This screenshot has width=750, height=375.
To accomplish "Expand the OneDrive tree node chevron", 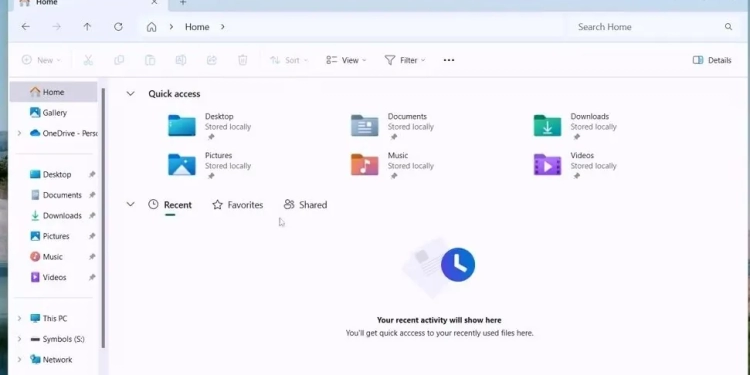I will pyautogui.click(x=19, y=133).
